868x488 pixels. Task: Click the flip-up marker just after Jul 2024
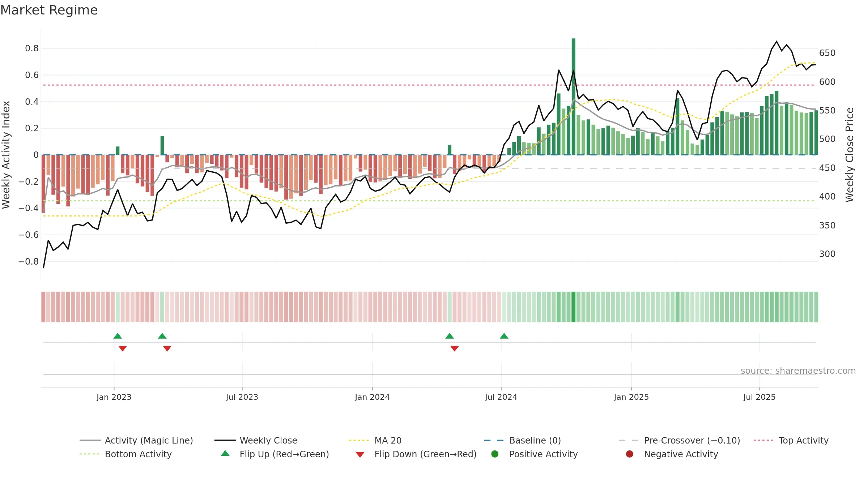pos(504,336)
